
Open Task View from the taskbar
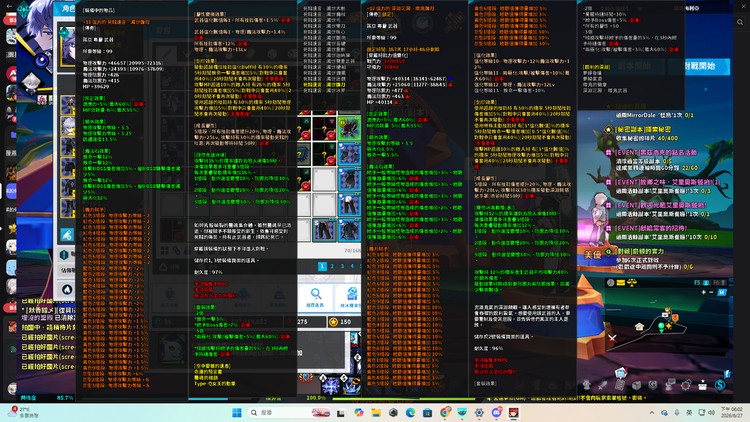(341, 412)
